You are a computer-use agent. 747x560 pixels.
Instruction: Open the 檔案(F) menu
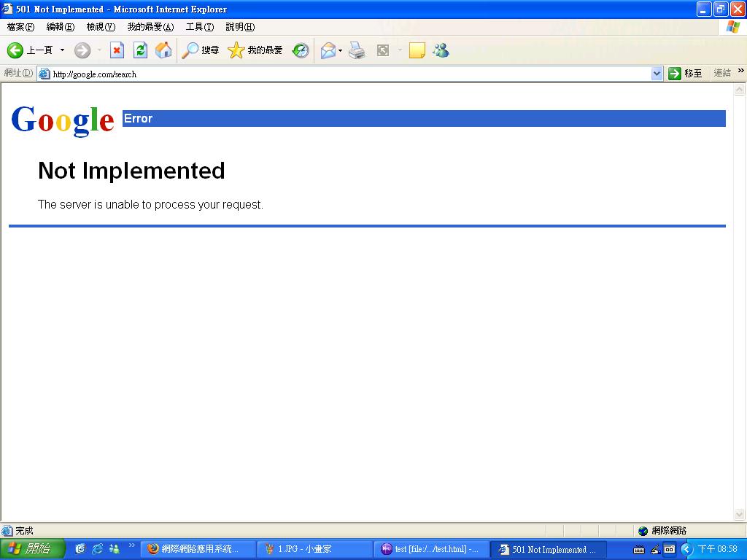click(20, 27)
